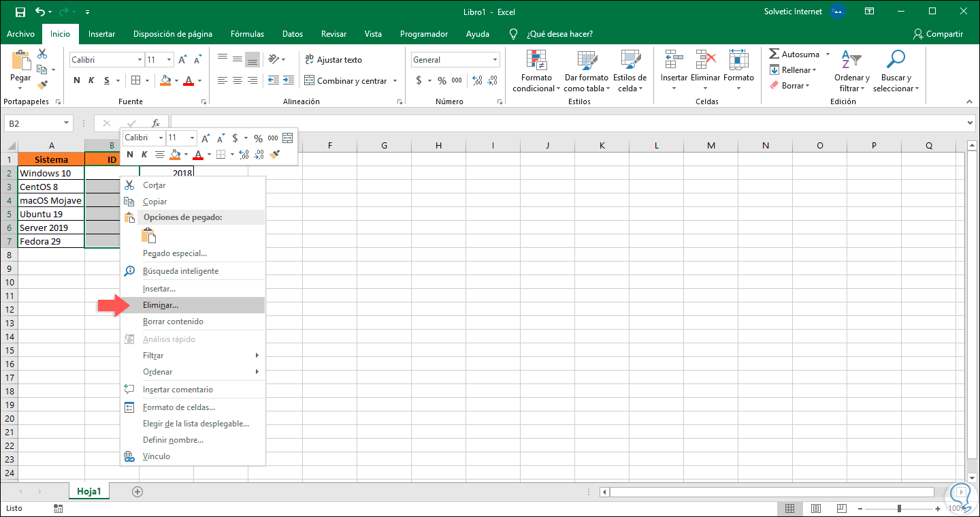Click Buscar y seleccionar magnifier icon
The width and height of the screenshot is (980, 517).
[x=896, y=60]
